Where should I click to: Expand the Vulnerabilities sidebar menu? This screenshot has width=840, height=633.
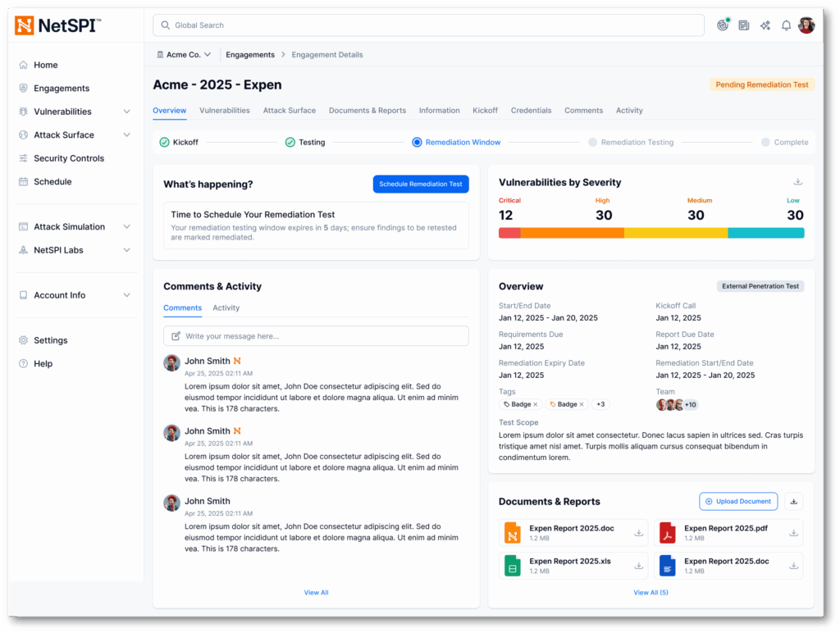(127, 112)
